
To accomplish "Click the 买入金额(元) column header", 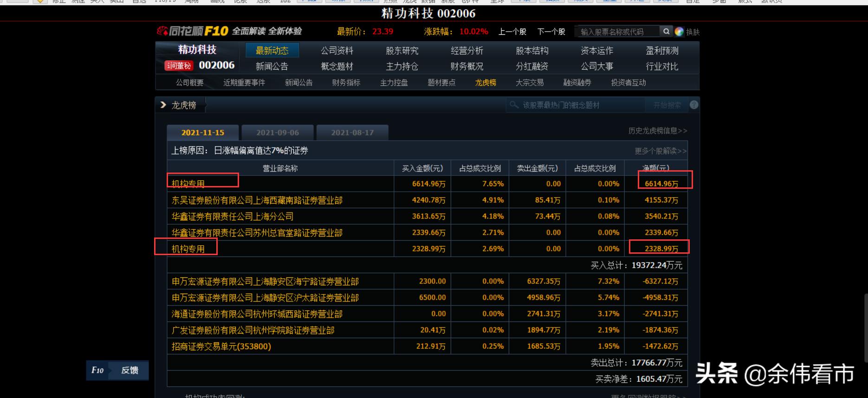I will tap(422, 168).
